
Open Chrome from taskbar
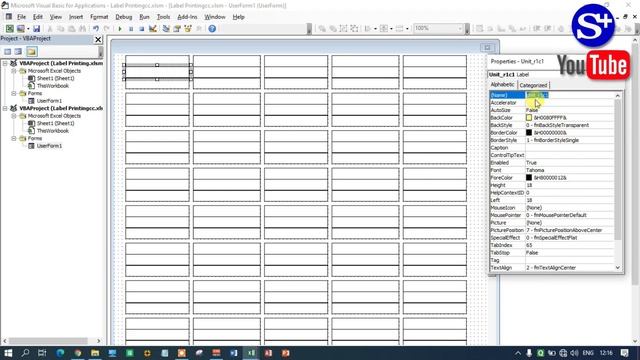[78, 353]
